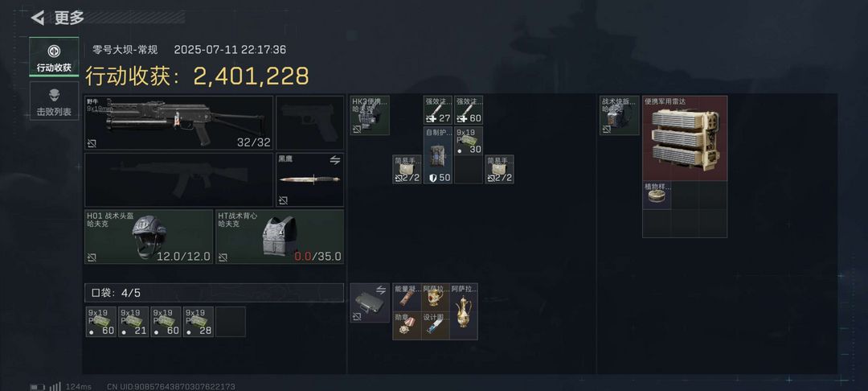Open the HK3 chest rig item

click(370, 115)
